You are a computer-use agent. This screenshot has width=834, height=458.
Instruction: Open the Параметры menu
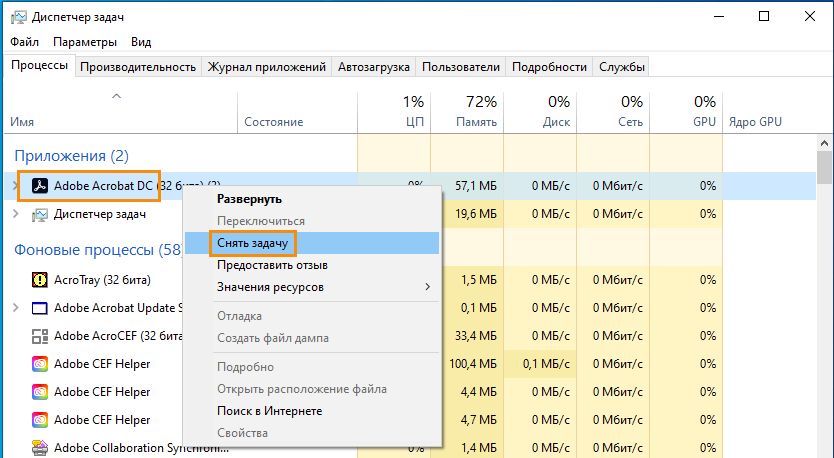(x=85, y=41)
